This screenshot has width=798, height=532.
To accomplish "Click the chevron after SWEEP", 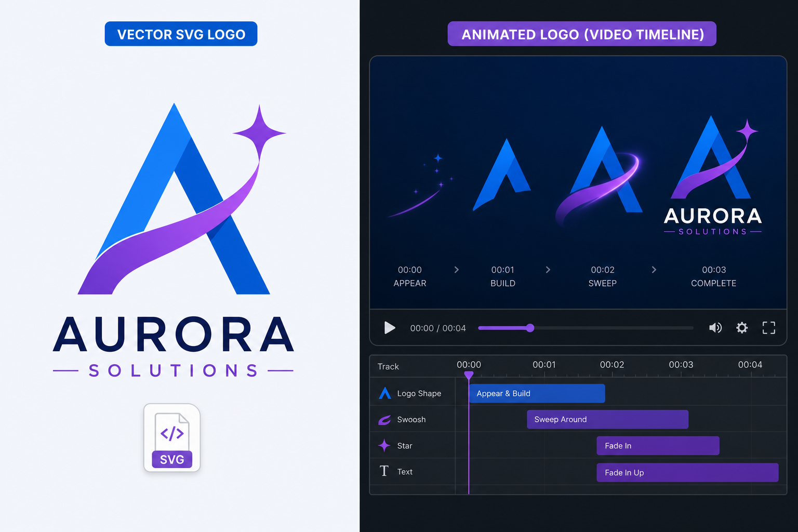I will pyautogui.click(x=654, y=270).
